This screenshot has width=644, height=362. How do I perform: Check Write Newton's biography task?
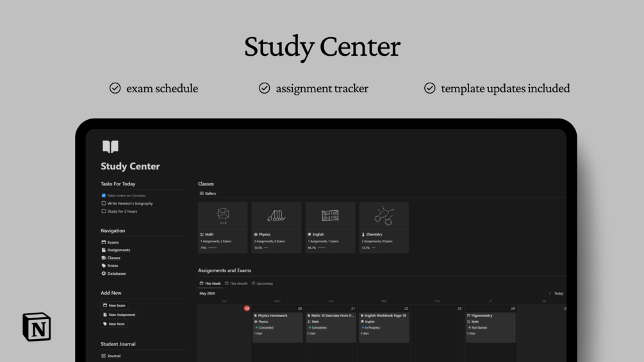click(x=104, y=203)
